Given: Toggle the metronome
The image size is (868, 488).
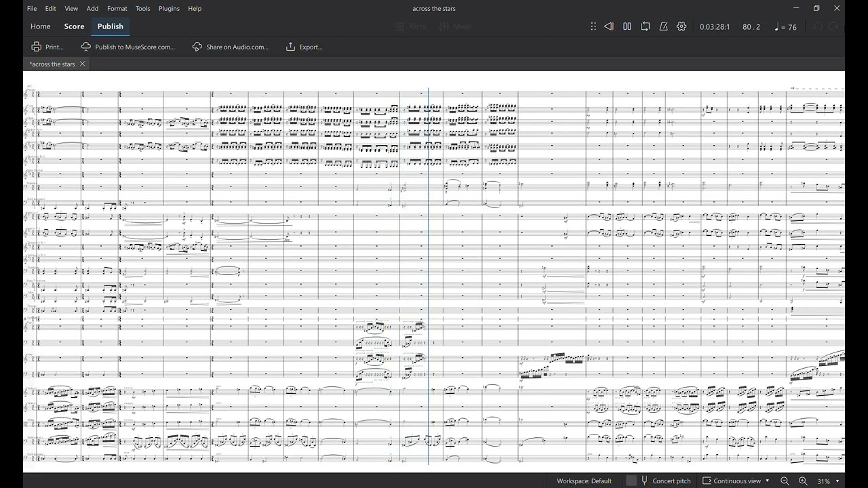Looking at the screenshot, I should pos(664,26).
